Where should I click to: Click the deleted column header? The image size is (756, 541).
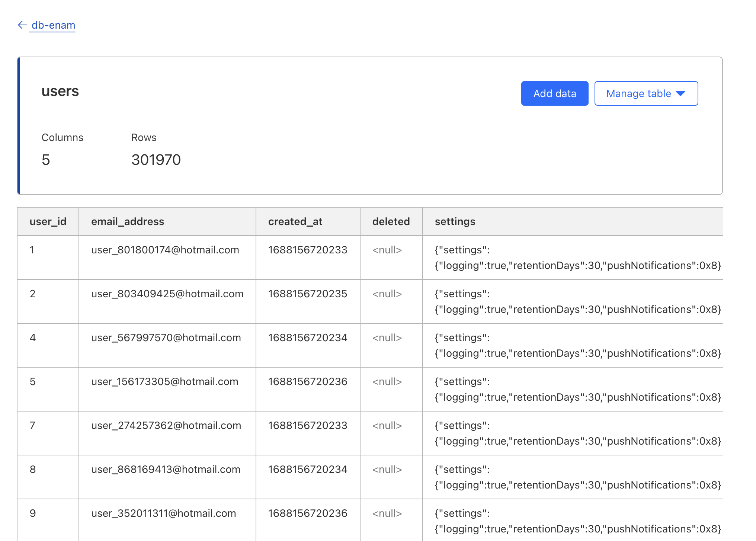pos(391,221)
